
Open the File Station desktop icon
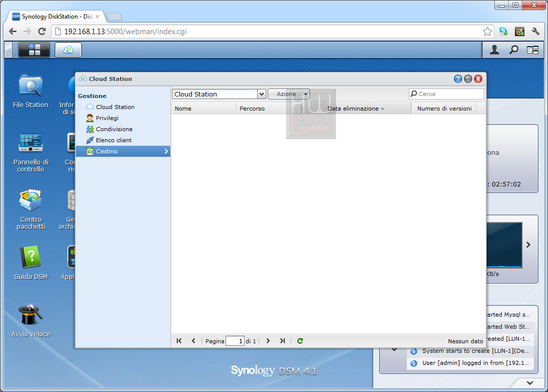[x=31, y=91]
